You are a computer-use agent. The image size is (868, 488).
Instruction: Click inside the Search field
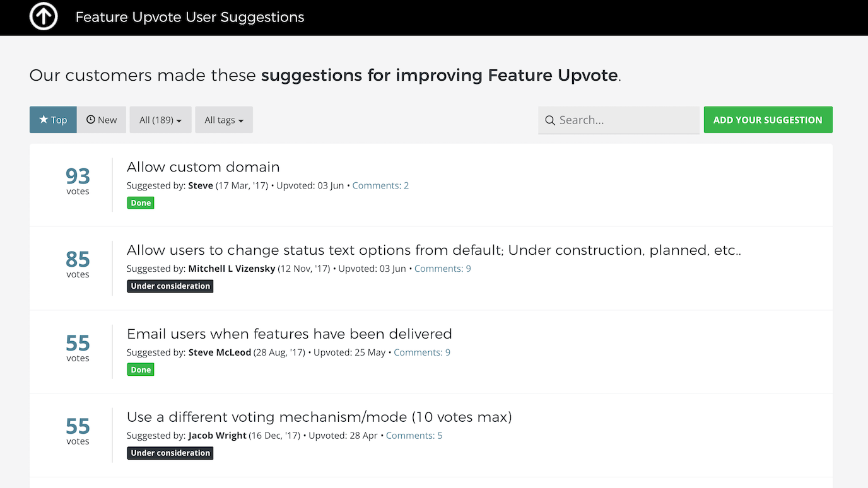[x=618, y=120]
